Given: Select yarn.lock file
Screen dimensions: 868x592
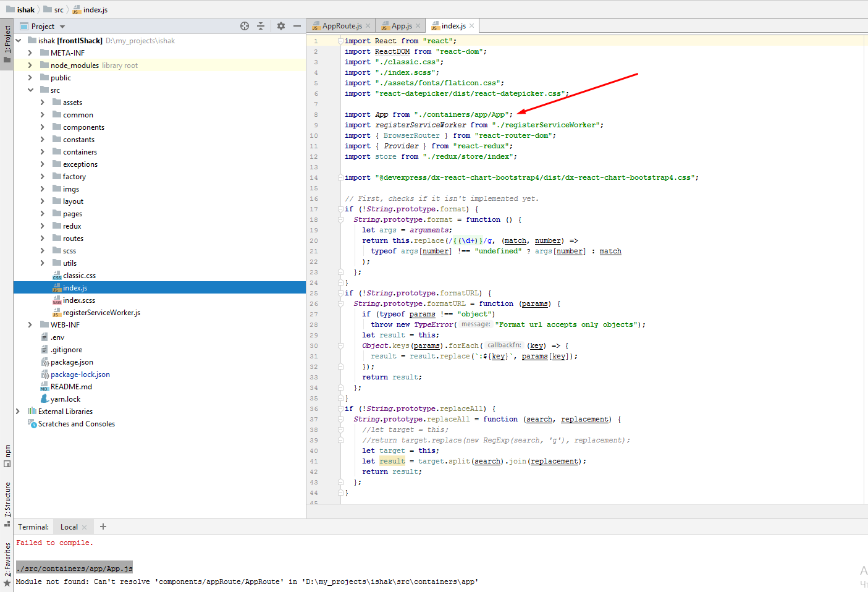Looking at the screenshot, I should [x=65, y=399].
